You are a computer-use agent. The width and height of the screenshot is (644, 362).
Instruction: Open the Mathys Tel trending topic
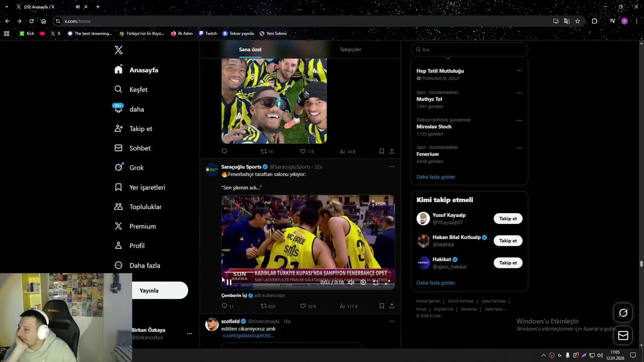click(429, 100)
